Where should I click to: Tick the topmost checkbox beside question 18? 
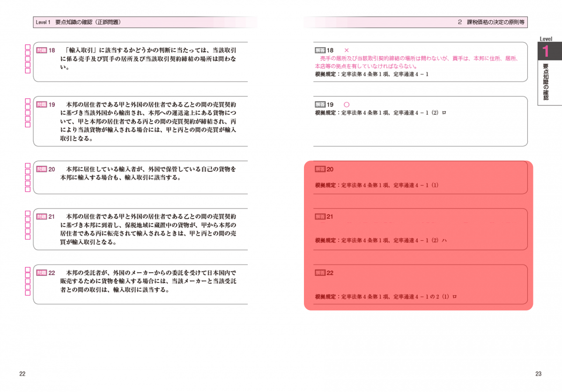28,47
